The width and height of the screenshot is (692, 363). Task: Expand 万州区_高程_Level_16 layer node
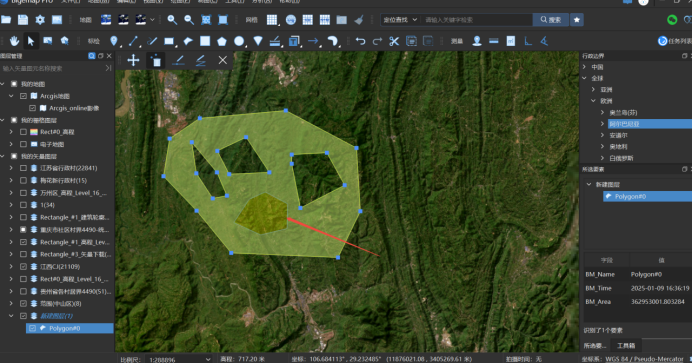(x=11, y=192)
